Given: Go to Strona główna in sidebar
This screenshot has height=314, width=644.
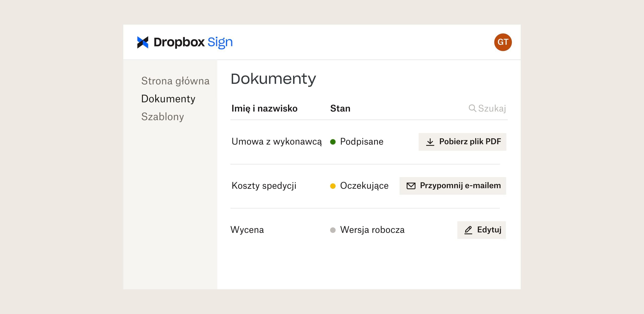Looking at the screenshot, I should tap(175, 81).
